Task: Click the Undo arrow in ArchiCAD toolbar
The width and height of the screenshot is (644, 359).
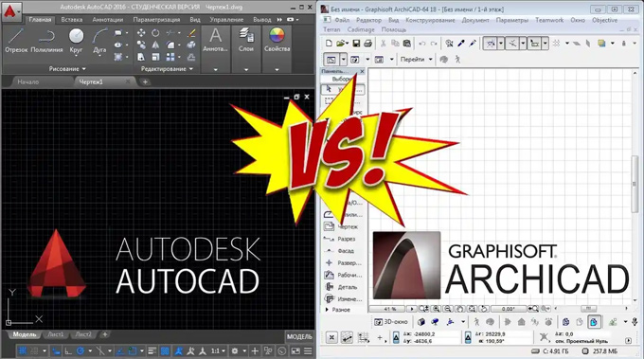Action: coord(421,44)
